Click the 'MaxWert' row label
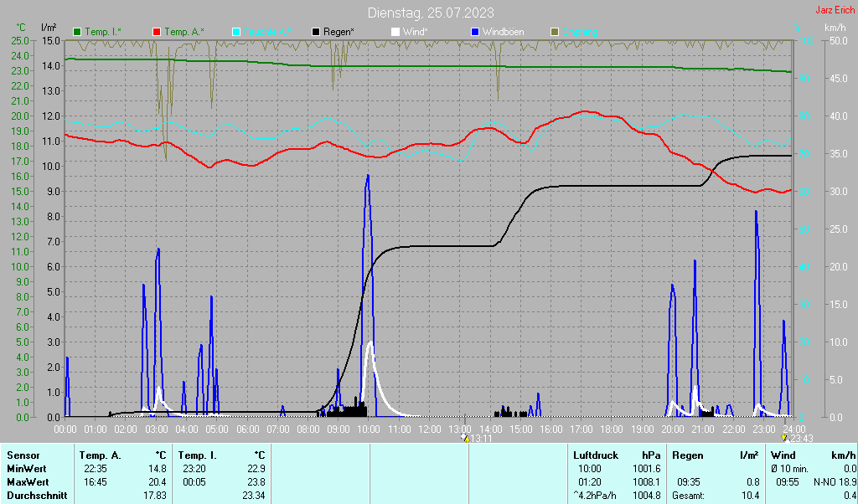 pyautogui.click(x=28, y=483)
